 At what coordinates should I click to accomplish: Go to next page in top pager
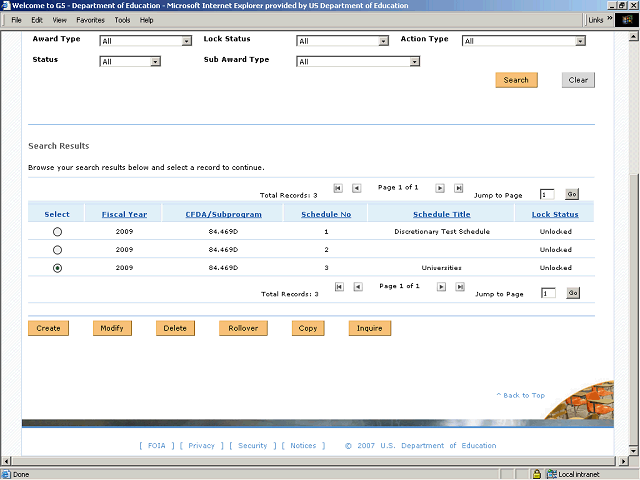click(440, 188)
